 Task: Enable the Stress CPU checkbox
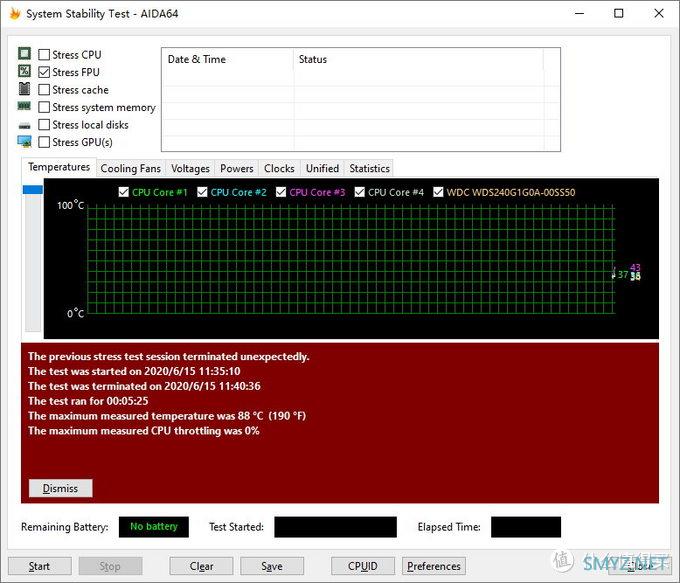click(x=44, y=55)
